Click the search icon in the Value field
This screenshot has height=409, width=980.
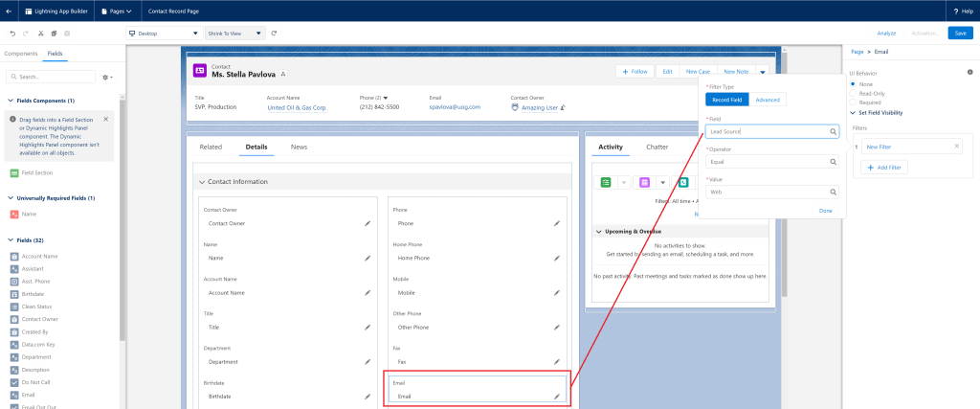click(x=834, y=193)
